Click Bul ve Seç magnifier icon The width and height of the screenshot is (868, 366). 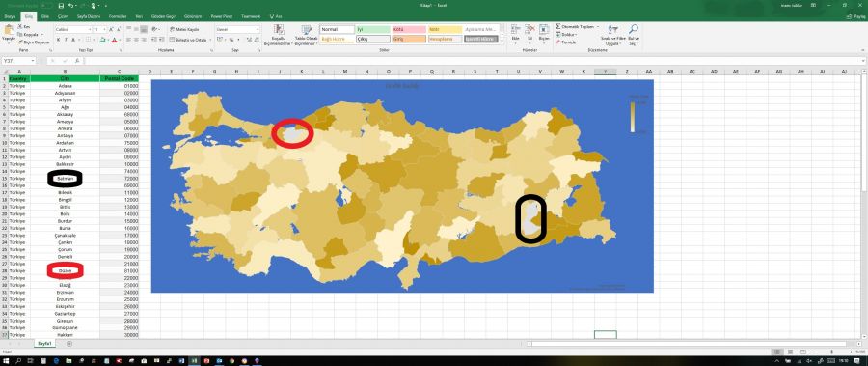634,29
